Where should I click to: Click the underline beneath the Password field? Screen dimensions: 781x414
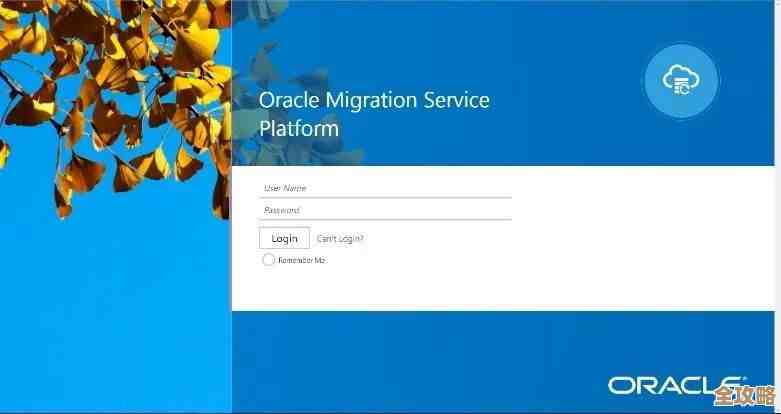pyautogui.click(x=385, y=219)
